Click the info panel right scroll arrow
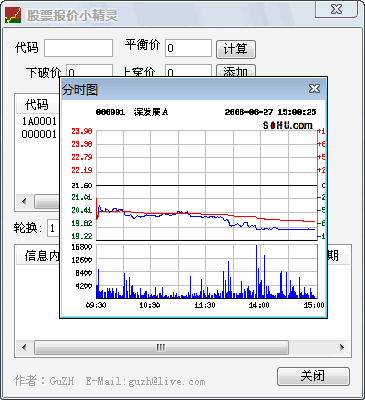Image resolution: width=365 pixels, height=400 pixels. [342, 347]
